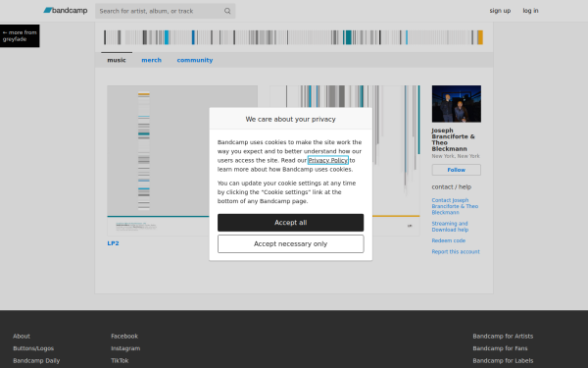Go back via more from greyfade
The width and height of the screenshot is (588, 368).
(20, 35)
